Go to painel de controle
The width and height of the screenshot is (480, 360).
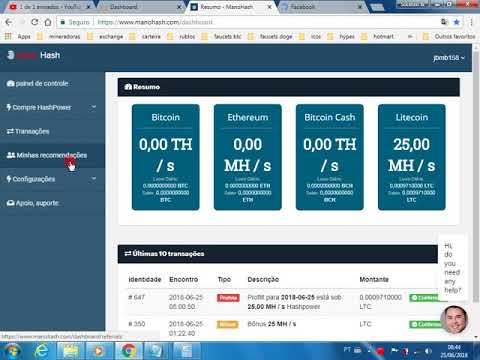(52, 84)
